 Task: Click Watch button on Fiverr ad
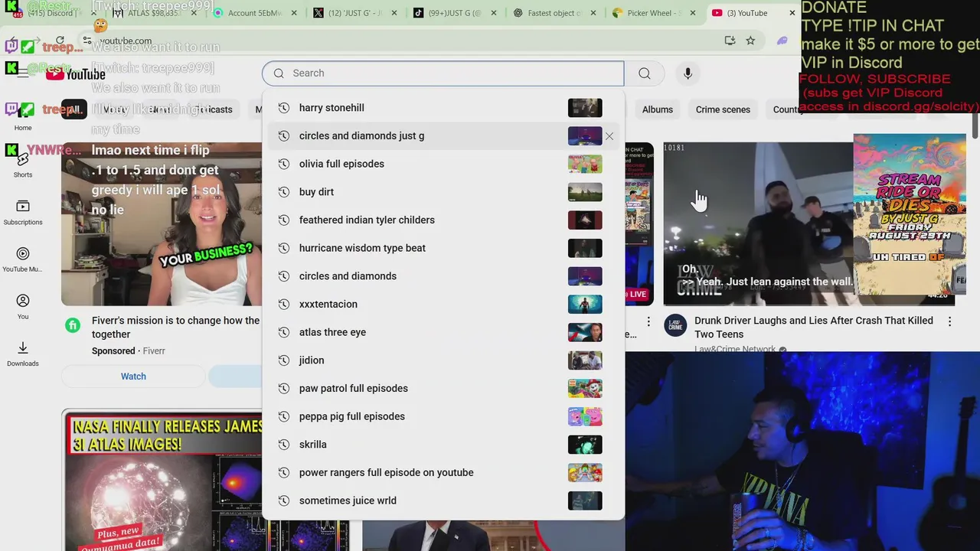pyautogui.click(x=133, y=377)
